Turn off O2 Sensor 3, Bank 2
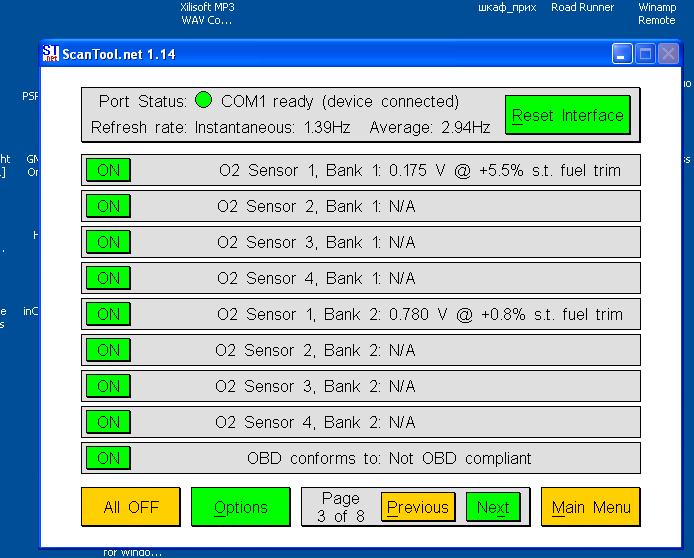The width and height of the screenshot is (694, 558). pyautogui.click(x=108, y=386)
